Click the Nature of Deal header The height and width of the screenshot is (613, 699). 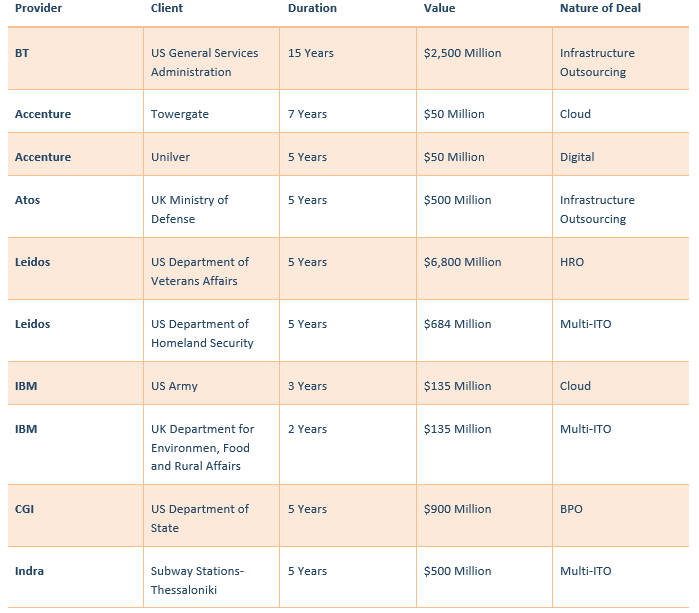pos(600,8)
